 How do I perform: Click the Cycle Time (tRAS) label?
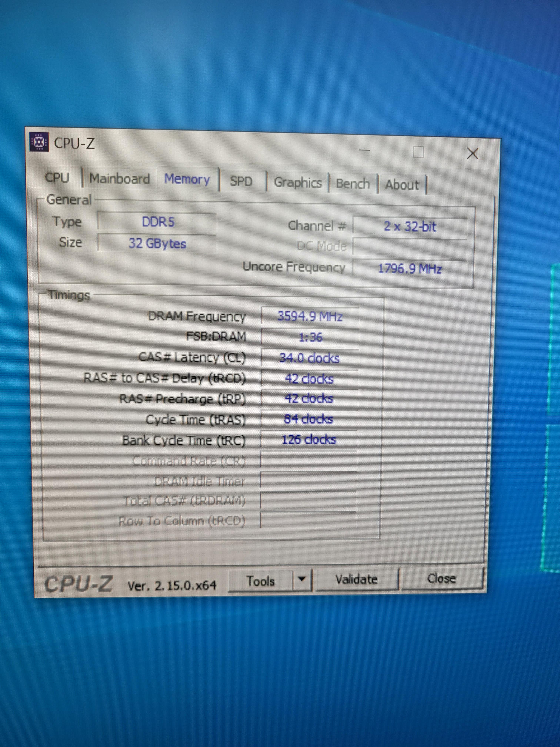pyautogui.click(x=196, y=420)
